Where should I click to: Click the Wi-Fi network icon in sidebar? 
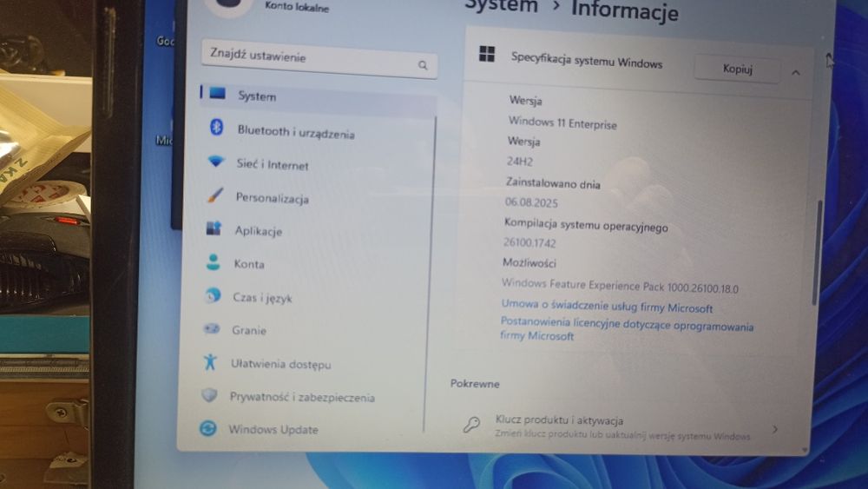tap(216, 162)
